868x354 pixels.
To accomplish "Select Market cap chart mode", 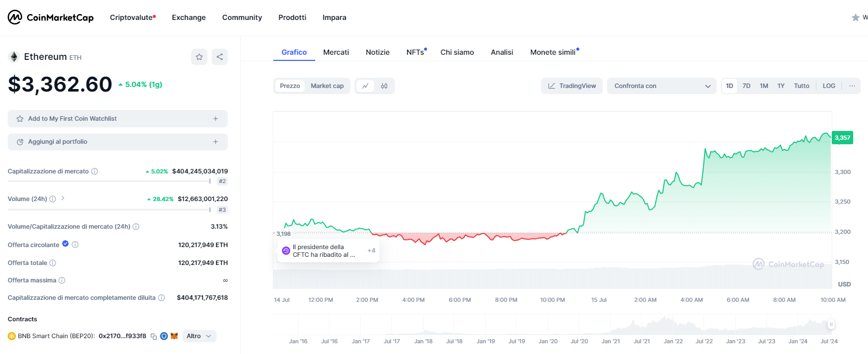I will 327,86.
